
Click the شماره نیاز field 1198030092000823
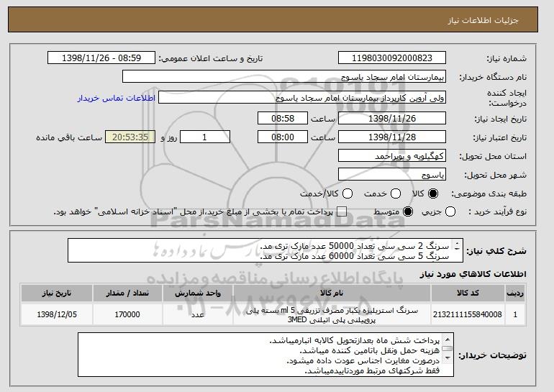(x=392, y=58)
